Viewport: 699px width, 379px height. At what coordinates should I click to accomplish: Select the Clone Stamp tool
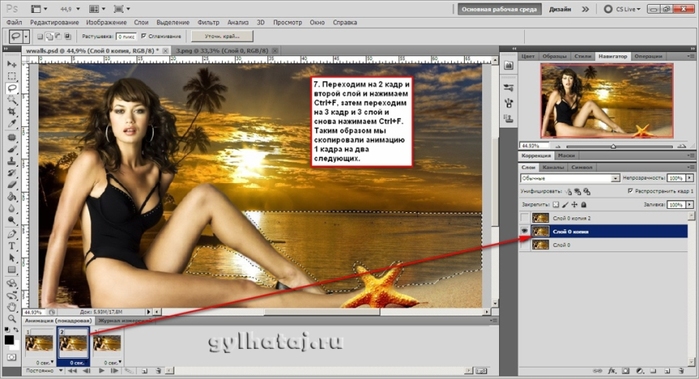point(12,161)
